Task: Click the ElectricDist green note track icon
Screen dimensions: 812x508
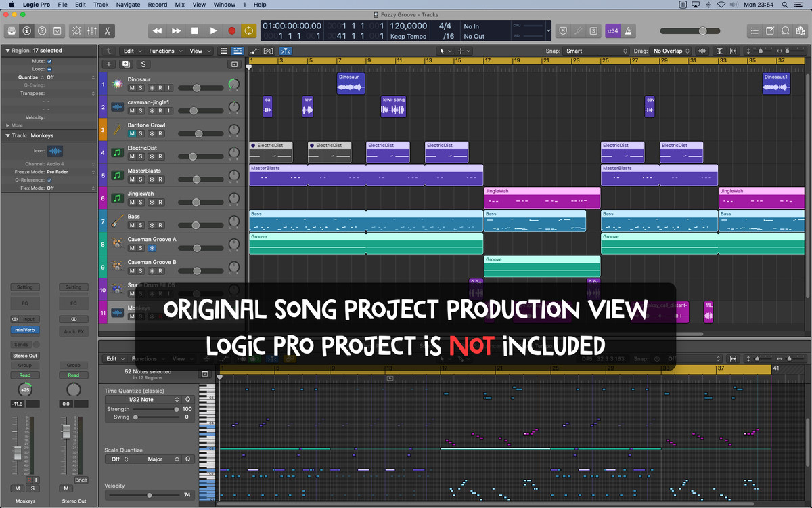Action: pos(117,153)
